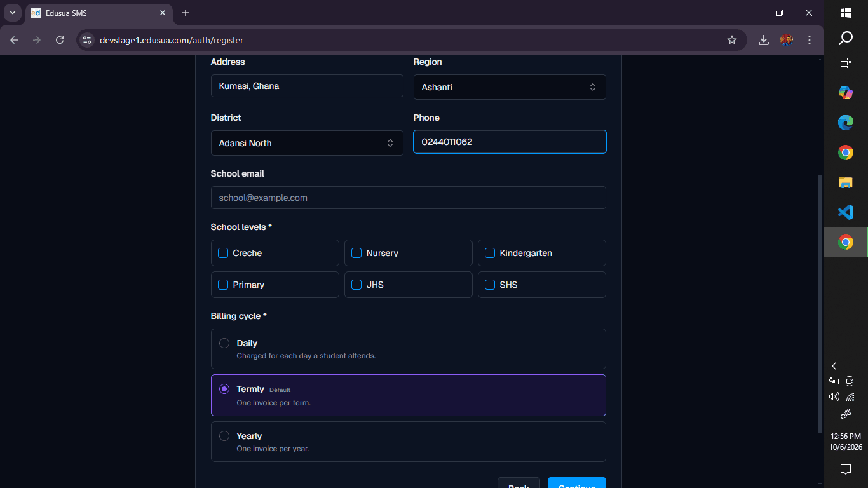Click the School email input

point(409,198)
